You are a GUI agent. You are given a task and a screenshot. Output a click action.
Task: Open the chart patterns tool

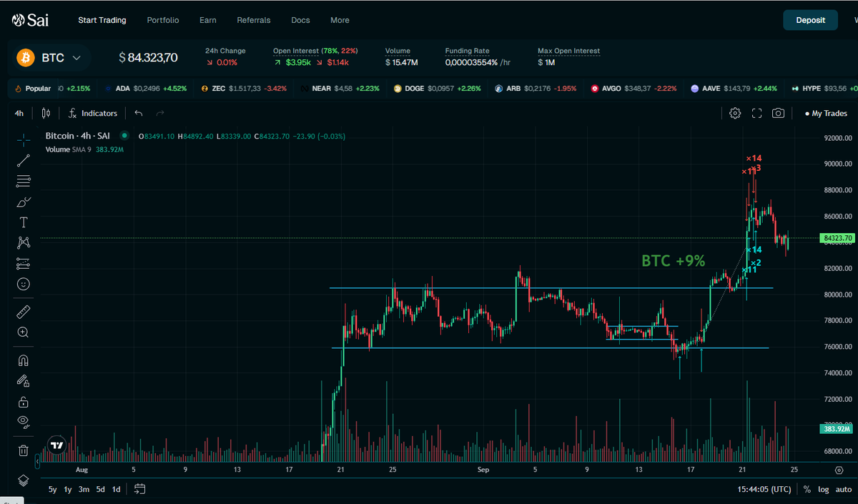click(x=24, y=243)
